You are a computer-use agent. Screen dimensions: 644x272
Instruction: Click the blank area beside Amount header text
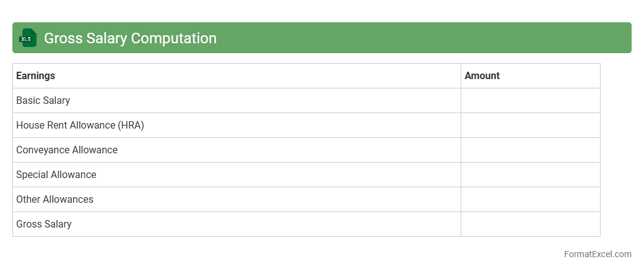[551, 76]
